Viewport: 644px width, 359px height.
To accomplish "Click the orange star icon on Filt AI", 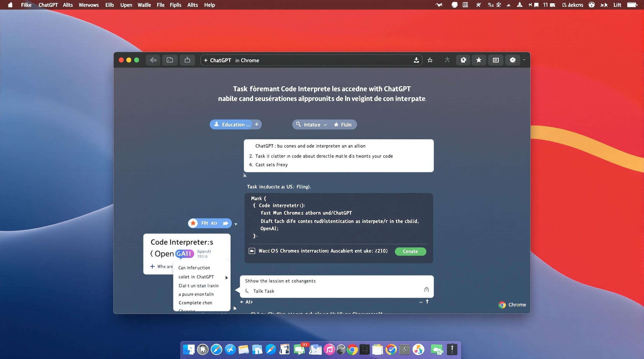I will coord(193,223).
